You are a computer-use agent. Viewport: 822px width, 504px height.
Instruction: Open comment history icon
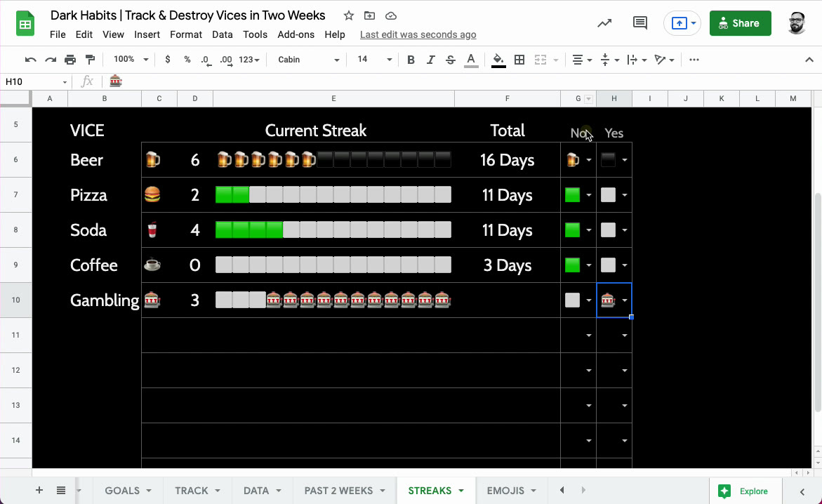pyautogui.click(x=639, y=23)
